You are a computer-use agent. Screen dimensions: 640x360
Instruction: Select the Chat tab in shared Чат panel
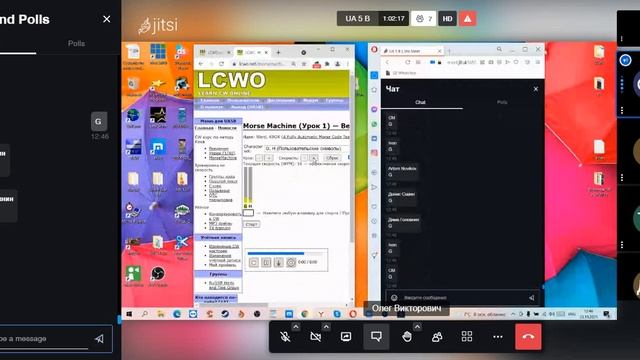tap(420, 102)
